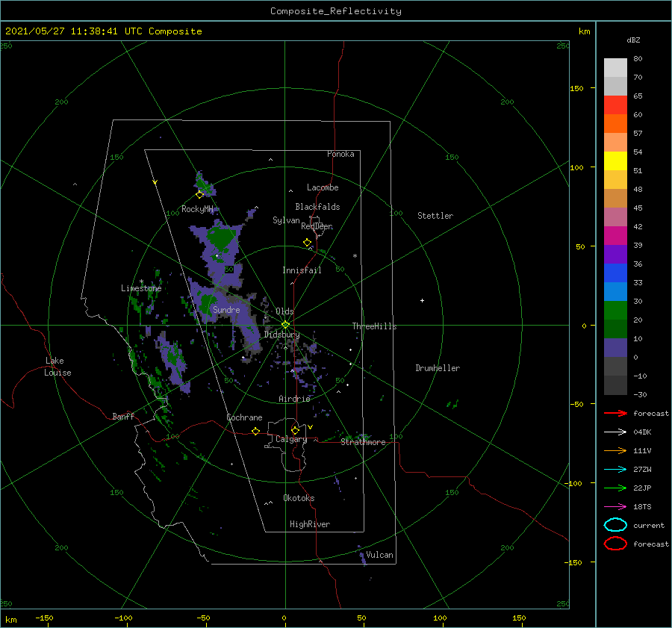Select the cyan 27ZW arrow symbol

[615, 470]
